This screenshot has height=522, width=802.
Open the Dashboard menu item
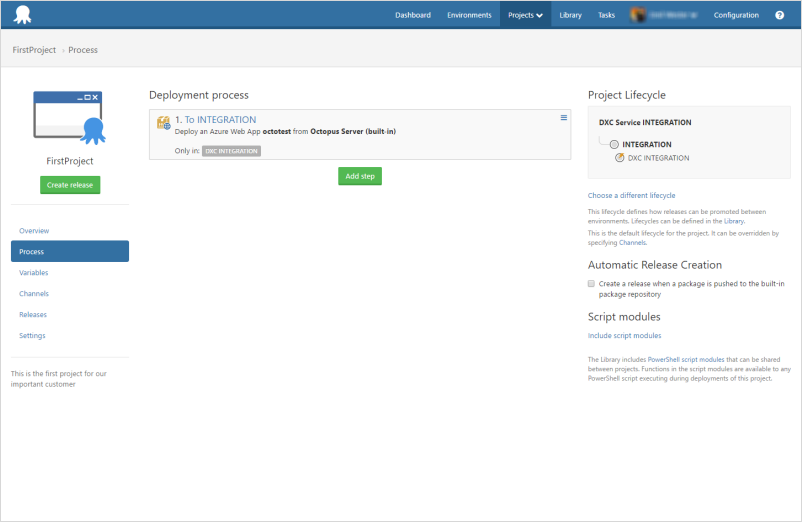click(412, 15)
